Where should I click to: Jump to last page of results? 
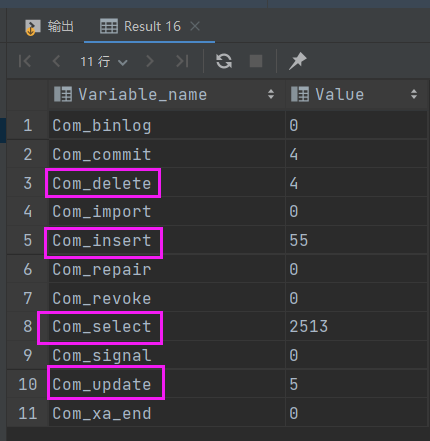click(182, 61)
